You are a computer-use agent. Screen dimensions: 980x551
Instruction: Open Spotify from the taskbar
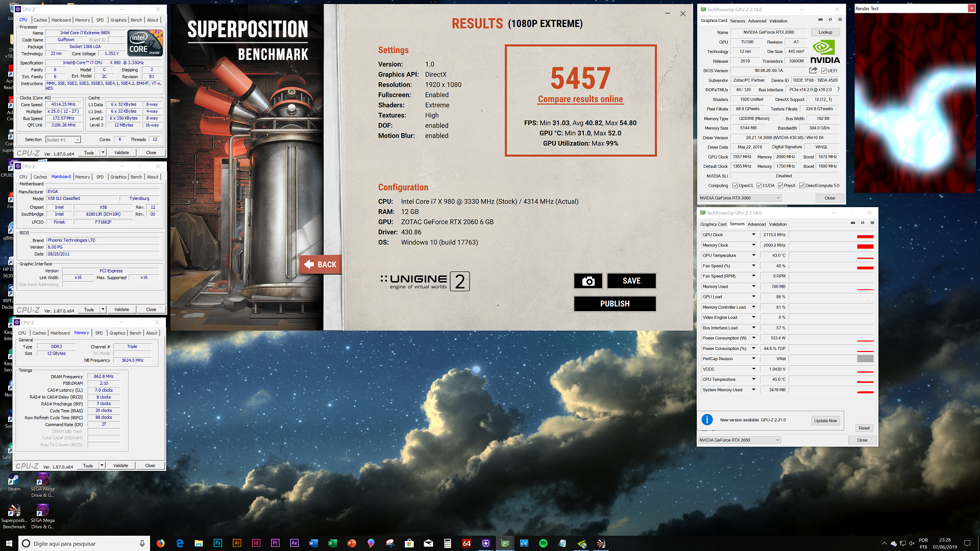pos(543,543)
